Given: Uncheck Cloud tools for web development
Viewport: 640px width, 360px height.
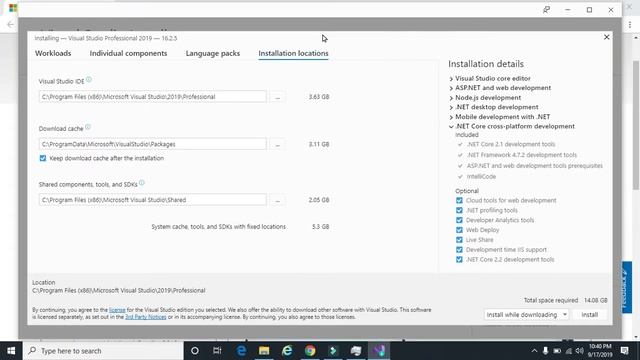Looking at the screenshot, I should pos(459,200).
